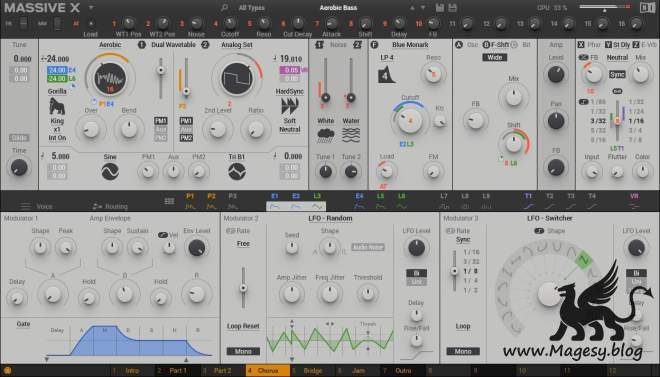Select the T1 tracker tab
The image size is (660, 377).
pyautogui.click(x=528, y=201)
